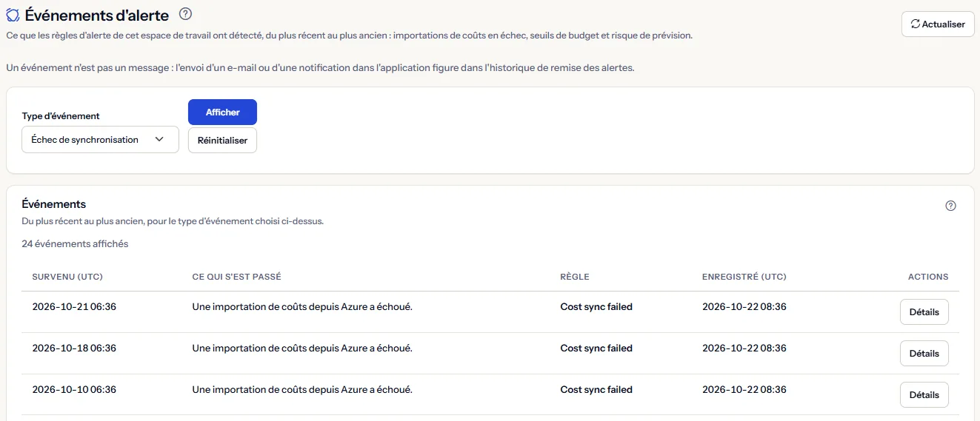Click the ACTIONS column header
Viewport: 980px width, 421px height.
tap(928, 277)
